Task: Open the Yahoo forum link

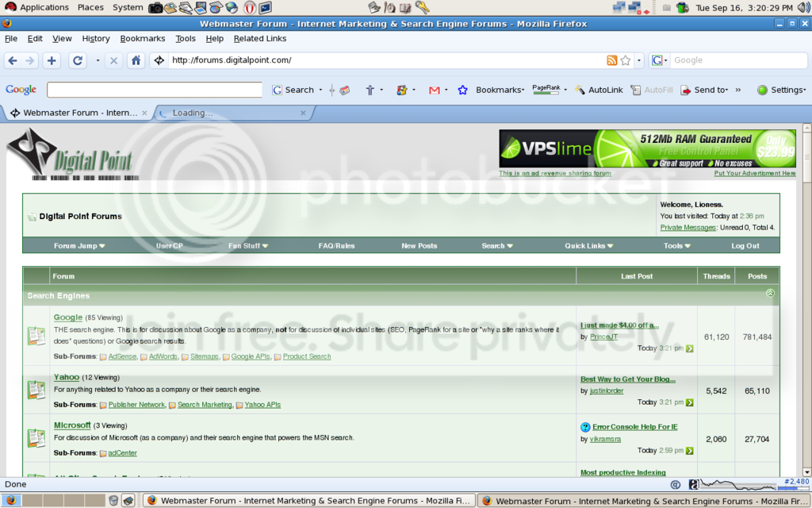Action: 67,377
